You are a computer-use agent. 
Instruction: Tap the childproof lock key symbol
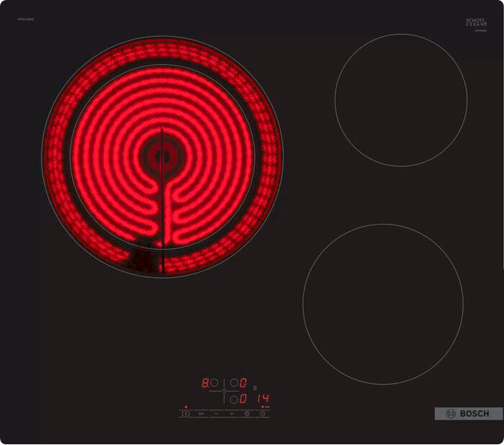click(201, 414)
